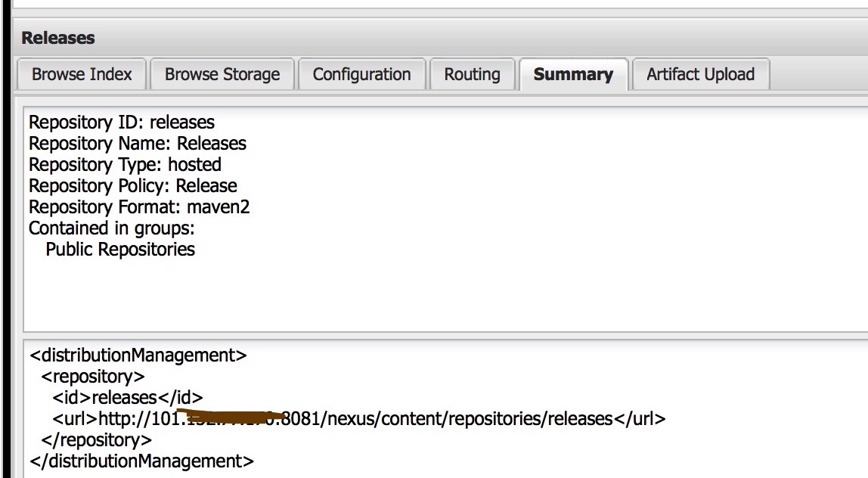This screenshot has width=868, height=478.
Task: Click the Repository Name: Releases line
Action: pos(138,143)
